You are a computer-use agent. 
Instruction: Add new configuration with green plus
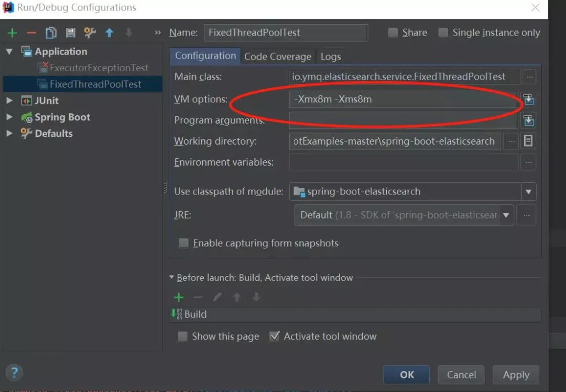(12, 33)
